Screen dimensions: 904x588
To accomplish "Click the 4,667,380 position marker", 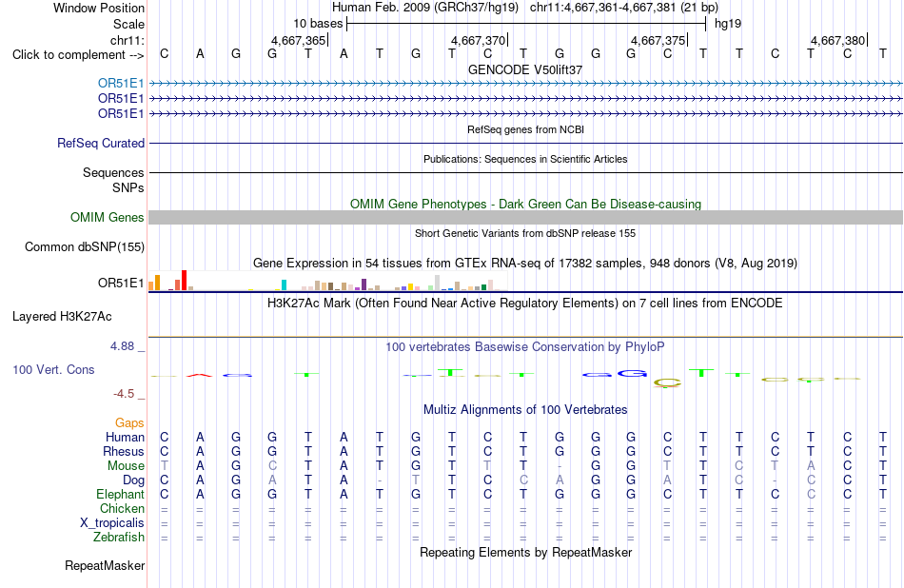I will (838, 40).
